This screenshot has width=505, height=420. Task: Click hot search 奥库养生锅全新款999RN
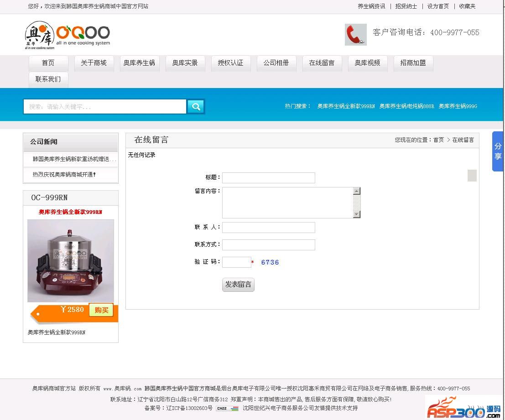tap(346, 106)
